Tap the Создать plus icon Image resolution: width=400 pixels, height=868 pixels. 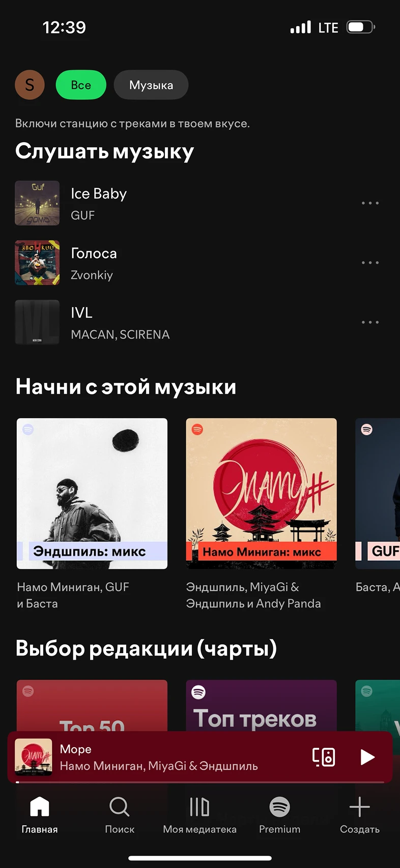point(360,815)
